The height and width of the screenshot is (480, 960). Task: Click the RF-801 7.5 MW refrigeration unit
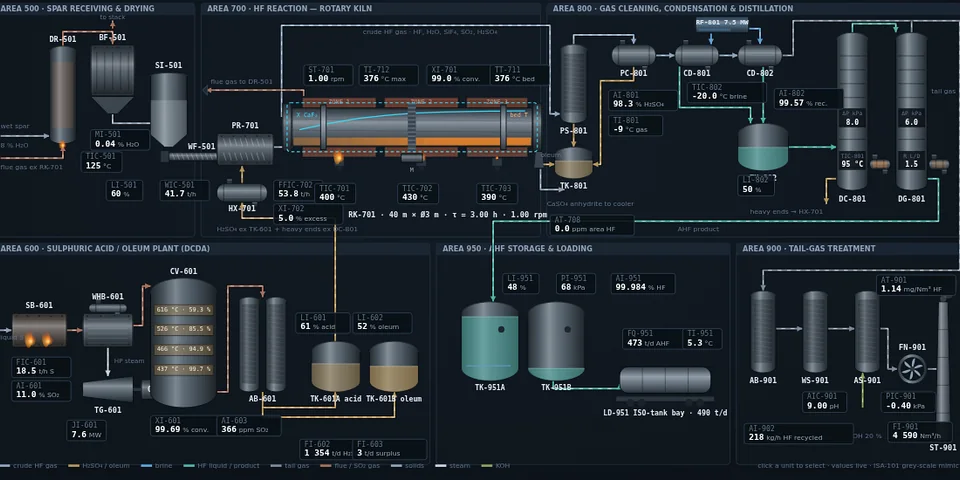[722, 23]
